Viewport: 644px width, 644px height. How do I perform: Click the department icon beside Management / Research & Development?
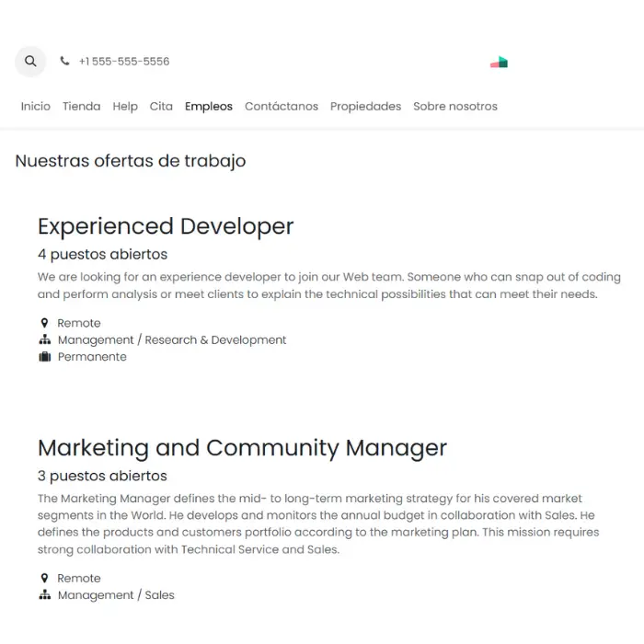tap(44, 340)
